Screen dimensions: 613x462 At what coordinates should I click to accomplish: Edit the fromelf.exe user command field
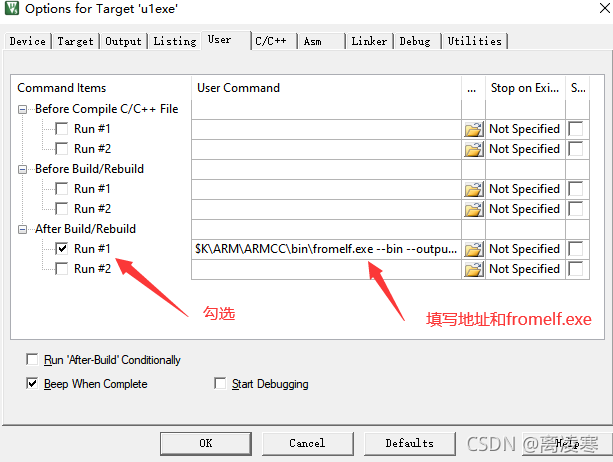click(326, 249)
